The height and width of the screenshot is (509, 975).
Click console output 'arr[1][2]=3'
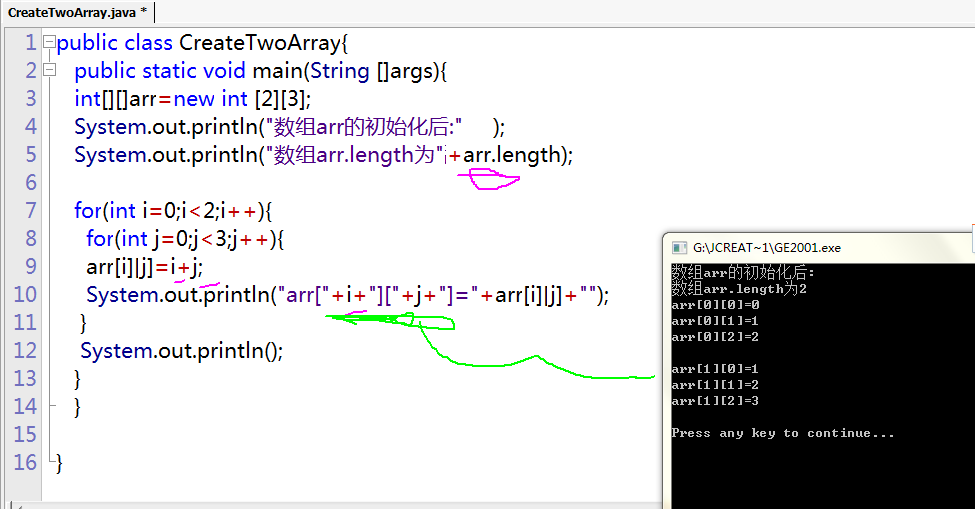[715, 401]
